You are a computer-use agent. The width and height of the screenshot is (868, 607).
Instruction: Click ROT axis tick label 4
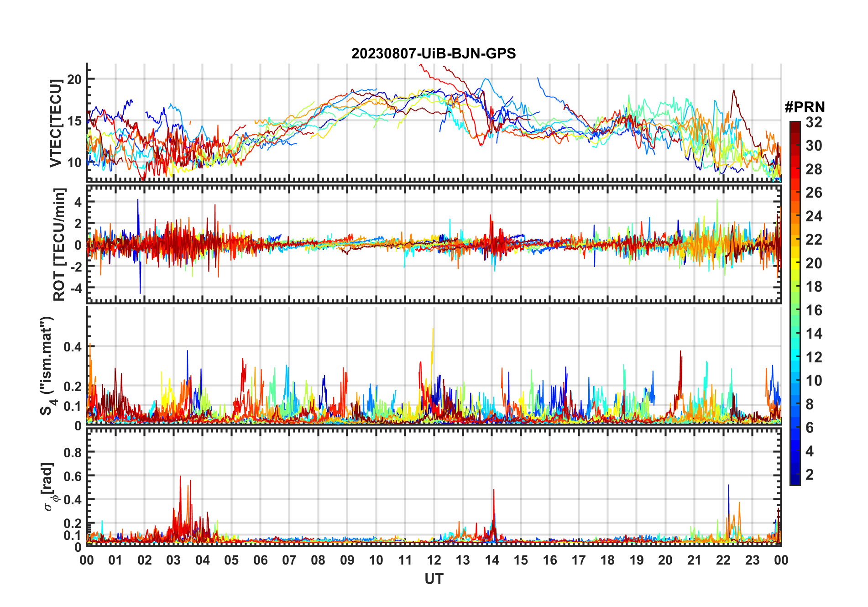(78, 202)
